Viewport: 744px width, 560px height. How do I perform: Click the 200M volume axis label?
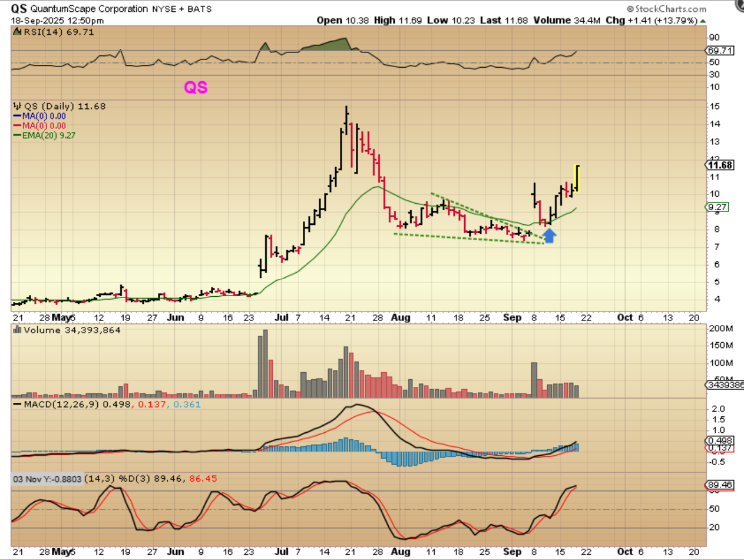[721, 328]
